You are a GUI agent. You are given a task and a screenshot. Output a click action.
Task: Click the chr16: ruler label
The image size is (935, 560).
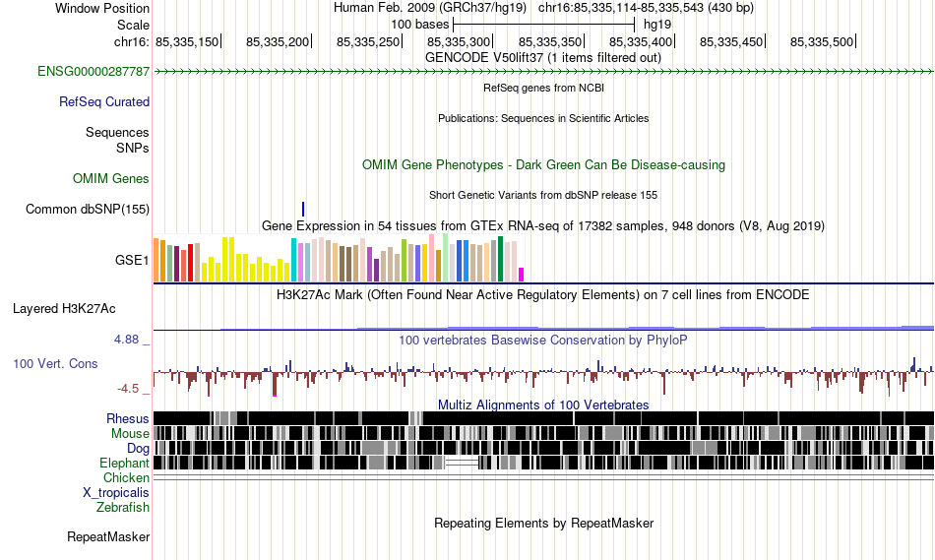click(132, 41)
